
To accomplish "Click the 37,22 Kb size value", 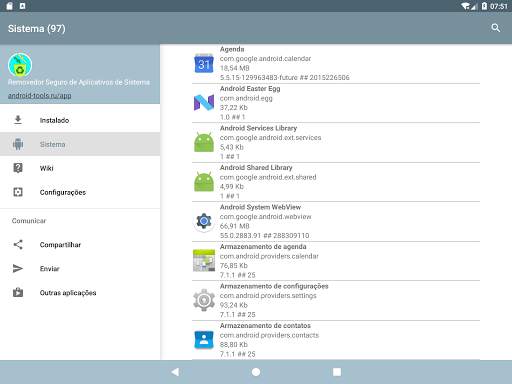I will [x=234, y=108].
